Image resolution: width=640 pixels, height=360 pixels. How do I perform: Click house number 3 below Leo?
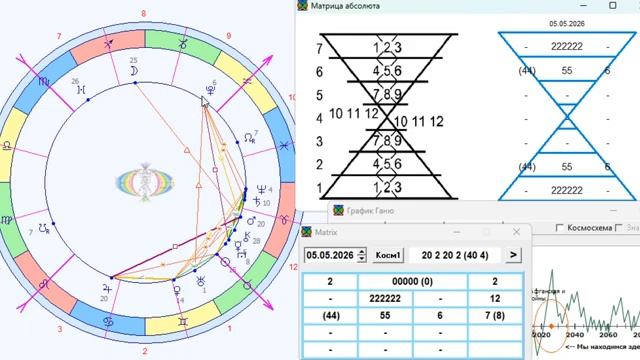60,329
